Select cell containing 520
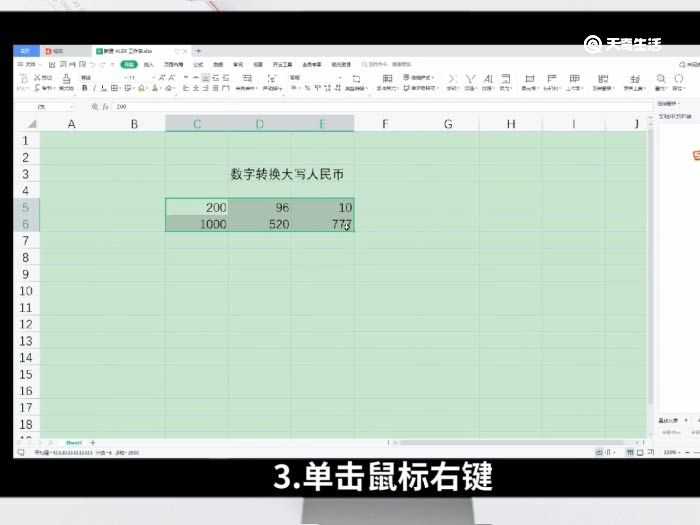700x525 pixels. [x=260, y=224]
